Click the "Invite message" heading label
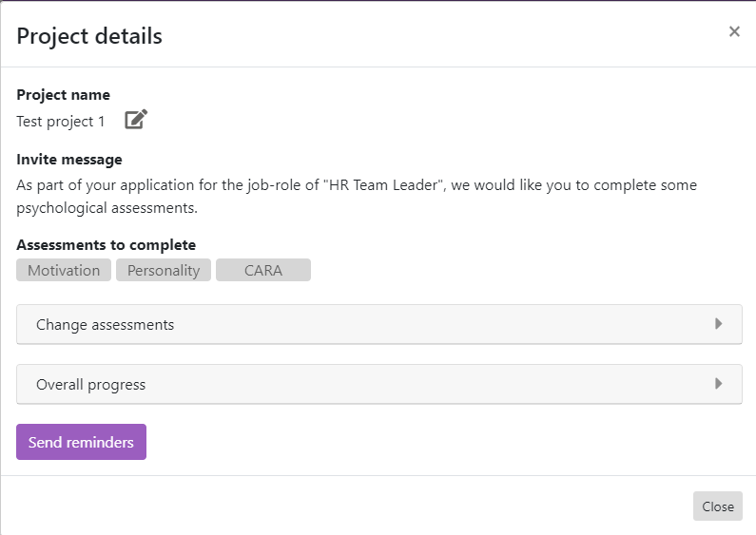The width and height of the screenshot is (756, 535). click(69, 160)
